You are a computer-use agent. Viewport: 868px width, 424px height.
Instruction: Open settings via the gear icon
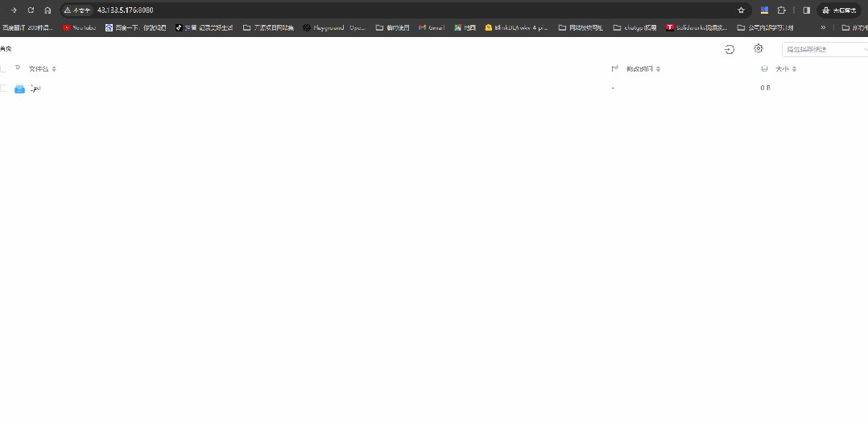[x=758, y=48]
